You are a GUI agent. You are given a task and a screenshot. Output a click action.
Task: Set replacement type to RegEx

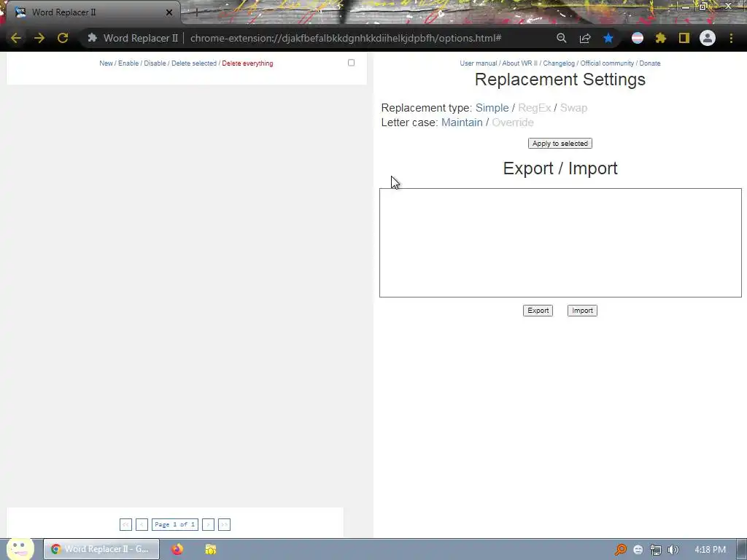535,108
